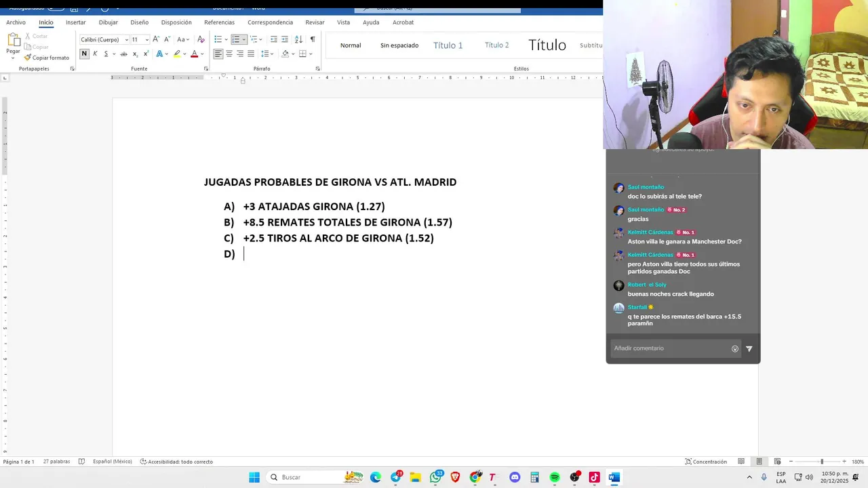Apply Sin espaciado style
This screenshot has height=488, width=868.
pyautogui.click(x=399, y=45)
